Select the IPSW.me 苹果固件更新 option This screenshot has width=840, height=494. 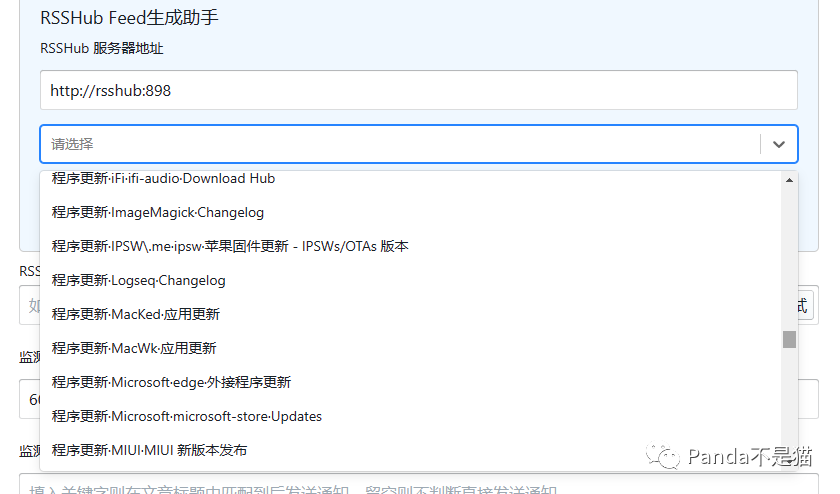(x=410, y=246)
